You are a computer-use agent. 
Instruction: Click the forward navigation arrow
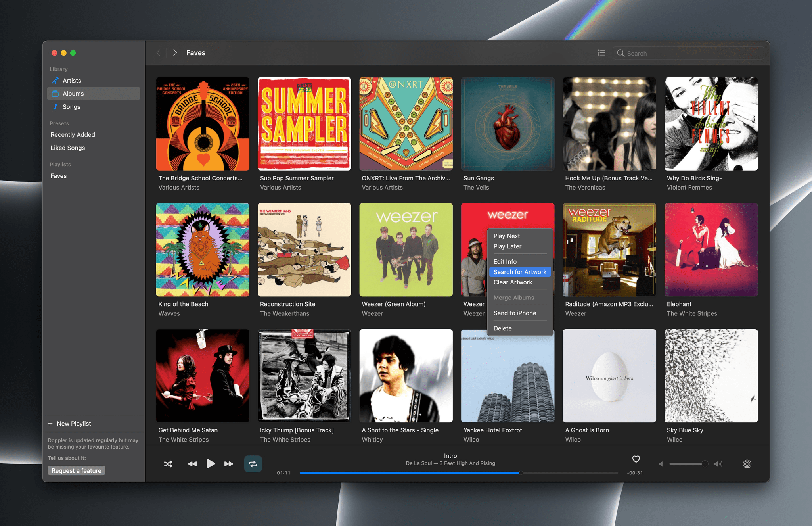174,53
